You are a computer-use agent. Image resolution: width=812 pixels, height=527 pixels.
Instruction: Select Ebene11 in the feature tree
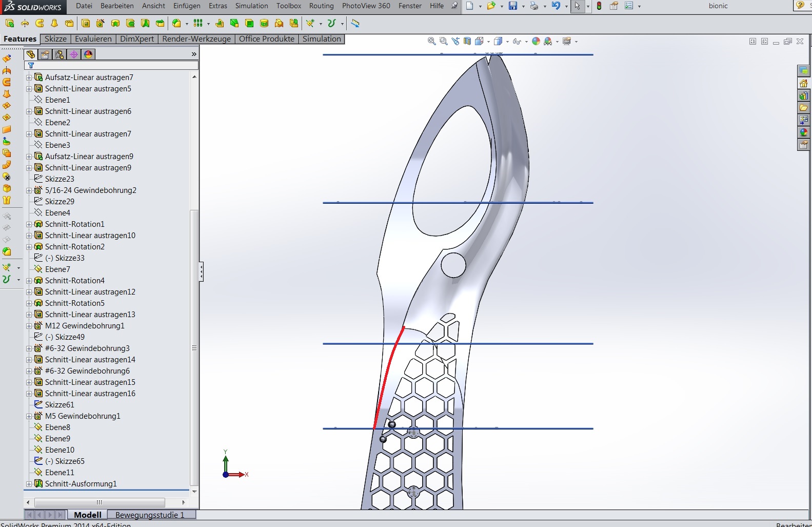coord(60,473)
